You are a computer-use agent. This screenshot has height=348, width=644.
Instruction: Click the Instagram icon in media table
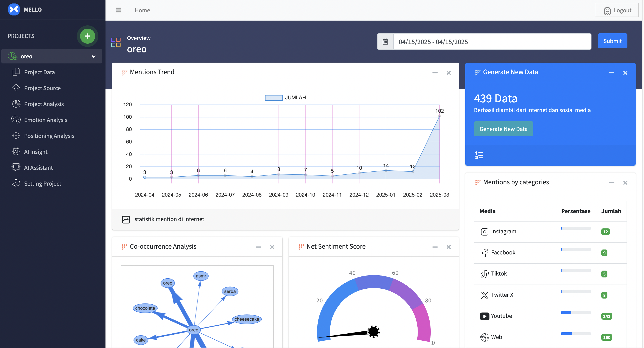(x=484, y=232)
